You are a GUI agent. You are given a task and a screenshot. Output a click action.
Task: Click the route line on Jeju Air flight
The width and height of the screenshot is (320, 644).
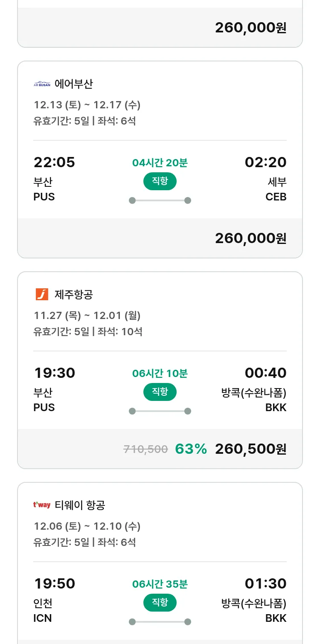point(160,411)
